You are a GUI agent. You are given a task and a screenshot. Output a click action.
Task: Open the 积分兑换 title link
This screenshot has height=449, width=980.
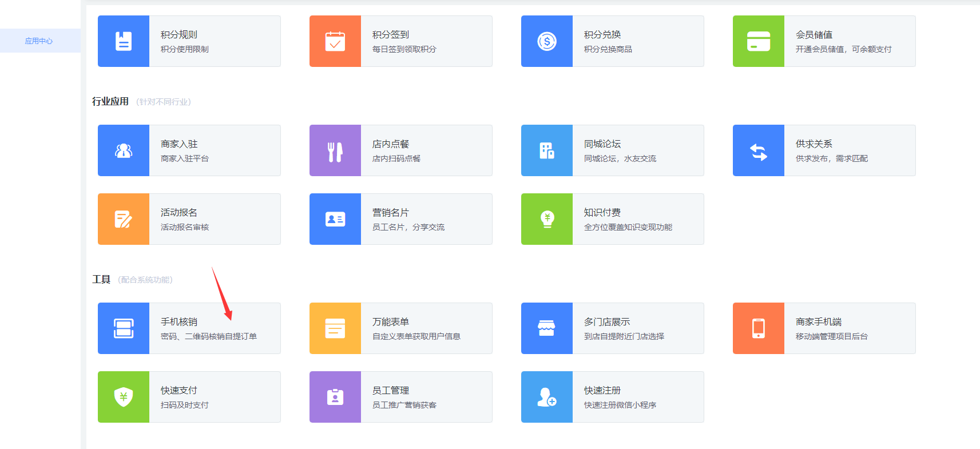602,34
